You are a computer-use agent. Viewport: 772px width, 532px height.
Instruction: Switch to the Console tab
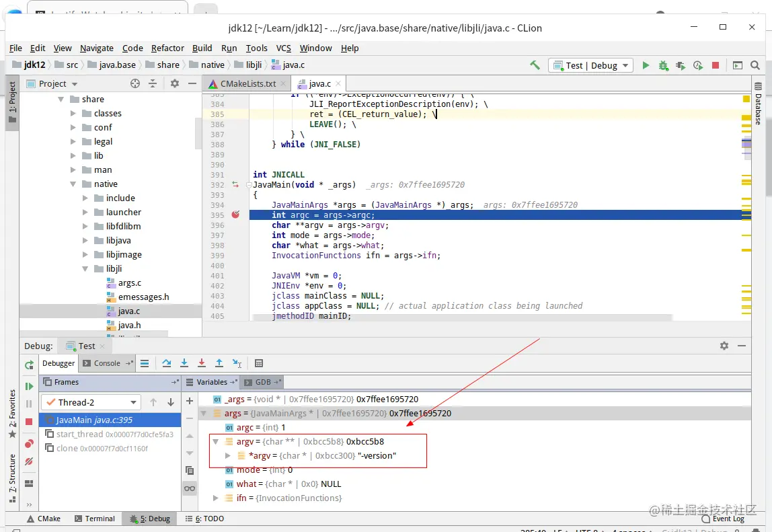[x=107, y=363]
